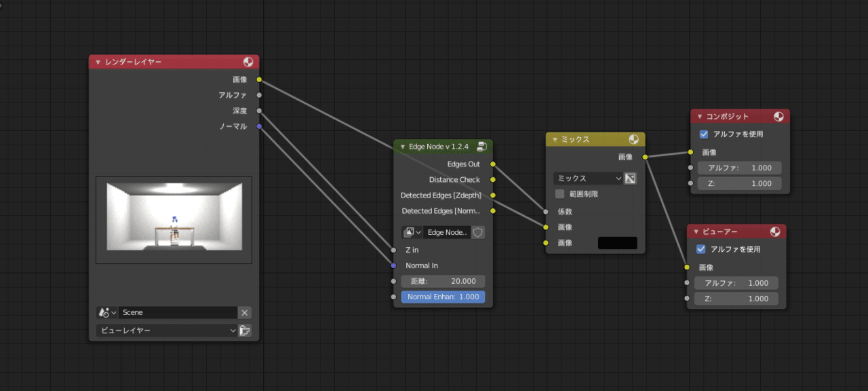Collapse the ミックス node
Image resolution: width=868 pixels, height=391 pixels.
[555, 140]
